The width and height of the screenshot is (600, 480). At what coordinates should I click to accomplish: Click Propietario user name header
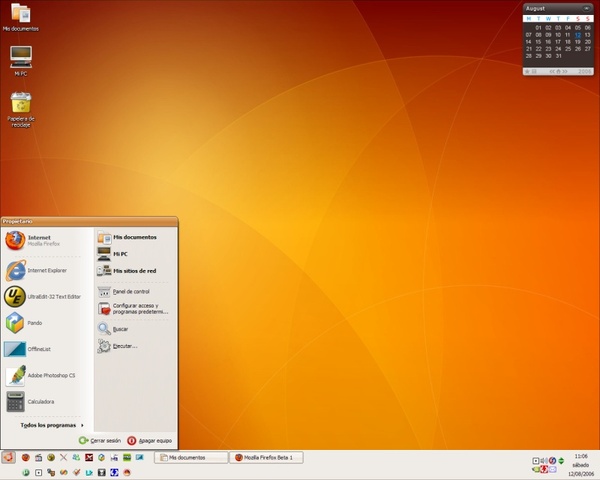[17, 221]
